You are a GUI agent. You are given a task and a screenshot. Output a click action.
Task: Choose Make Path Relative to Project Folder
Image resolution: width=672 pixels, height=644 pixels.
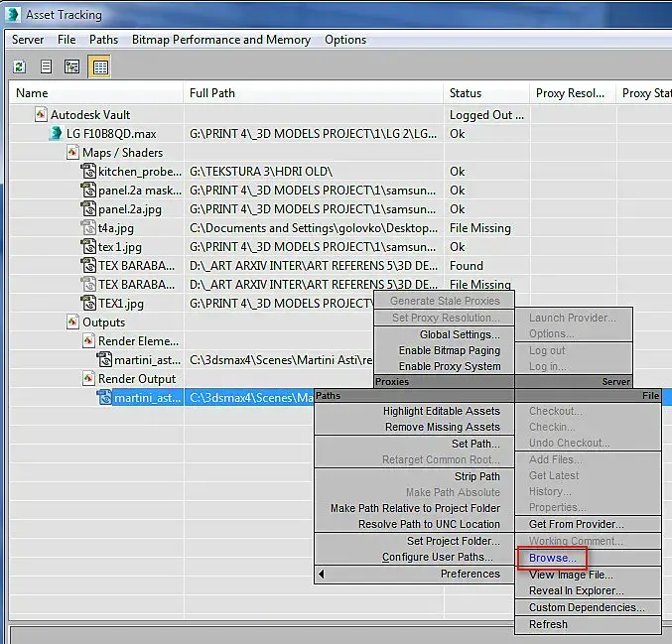[x=415, y=508]
